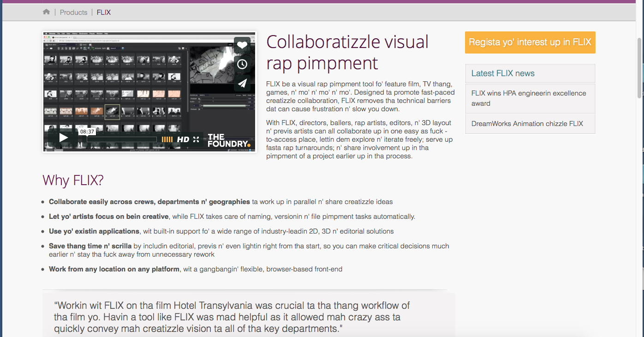Go to the home page icon in breadcrumb
This screenshot has height=337, width=644.
pyautogui.click(x=46, y=12)
